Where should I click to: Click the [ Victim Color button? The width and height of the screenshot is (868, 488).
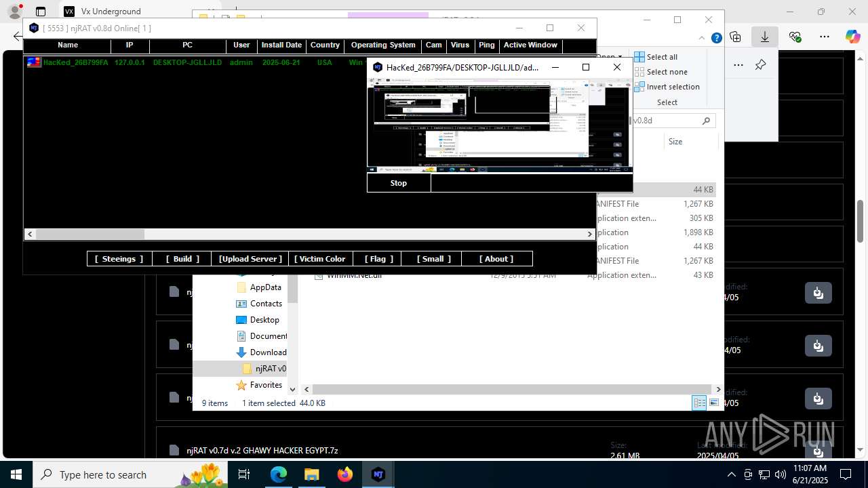(320, 259)
